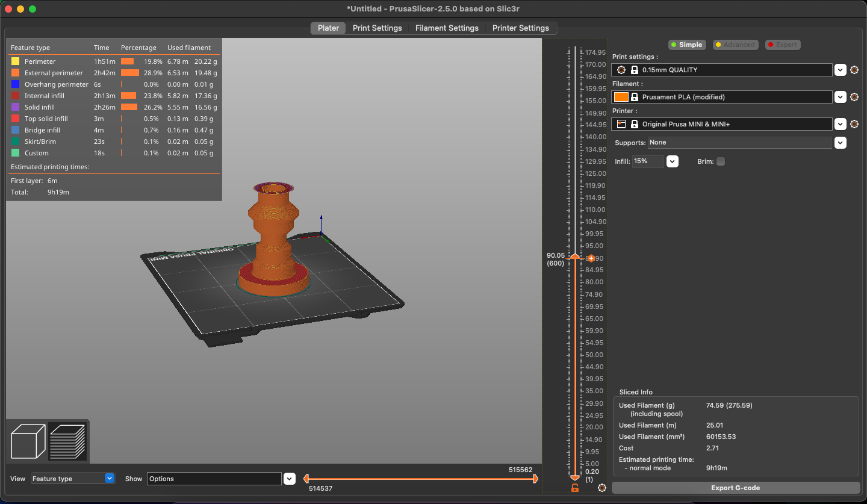This screenshot has width=867, height=504.
Task: Click the filament orange color swatch
Action: pyautogui.click(x=621, y=97)
